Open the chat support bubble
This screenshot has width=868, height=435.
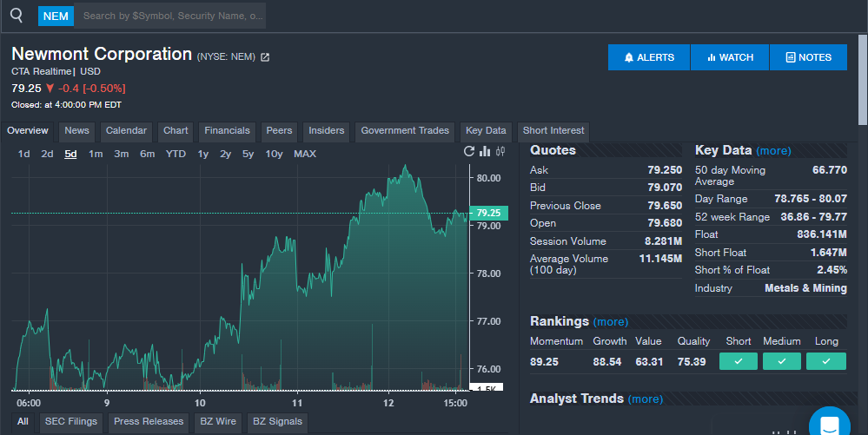coord(829,425)
